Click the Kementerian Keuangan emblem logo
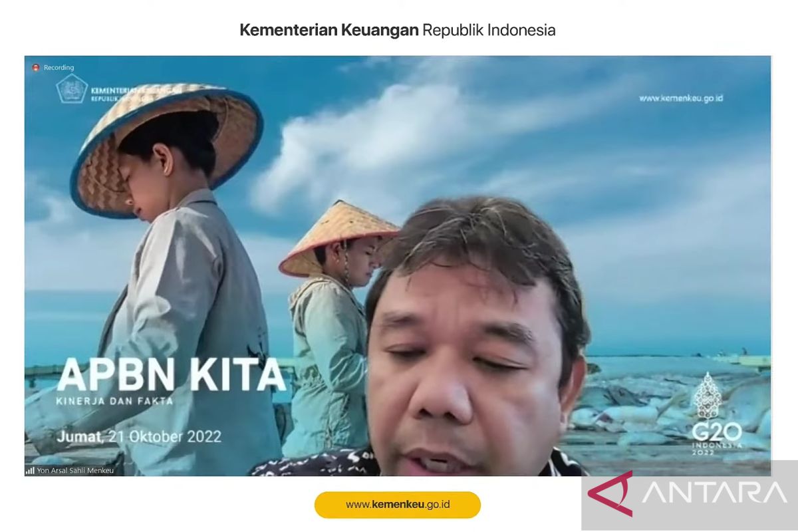This screenshot has height=532, width=798. tap(72, 88)
